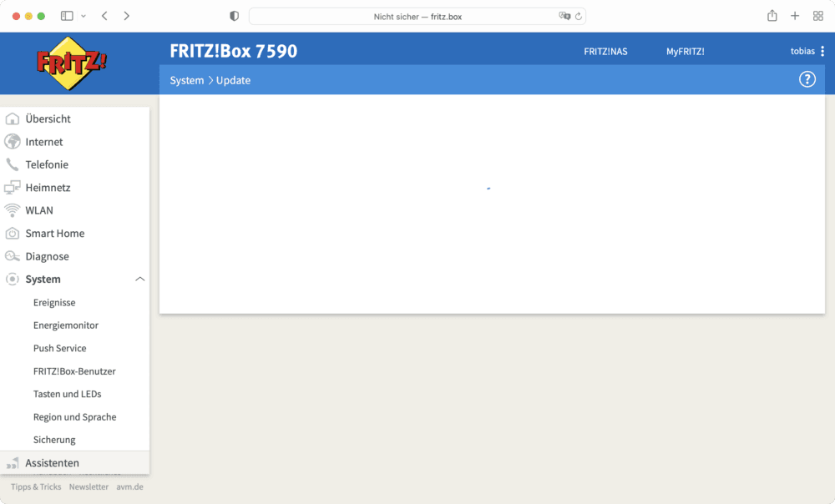Open the FRITZ!NAS link

coord(605,51)
